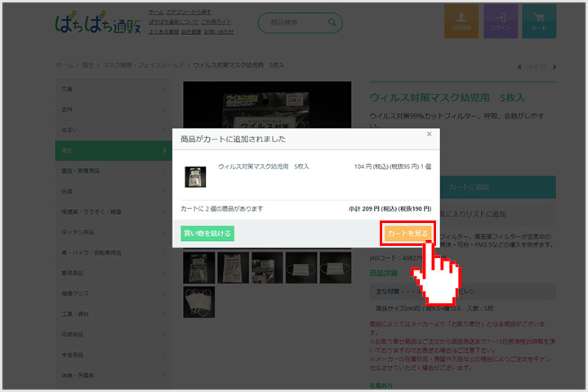The image size is (588, 392).
Task: Select the 住まい category in the sidebar
Action: coord(114,130)
